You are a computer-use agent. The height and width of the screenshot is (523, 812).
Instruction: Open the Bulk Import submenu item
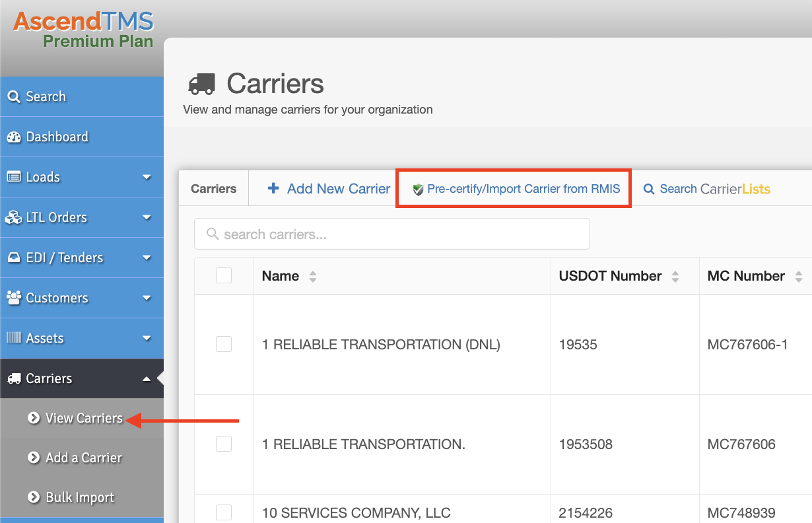[79, 498]
